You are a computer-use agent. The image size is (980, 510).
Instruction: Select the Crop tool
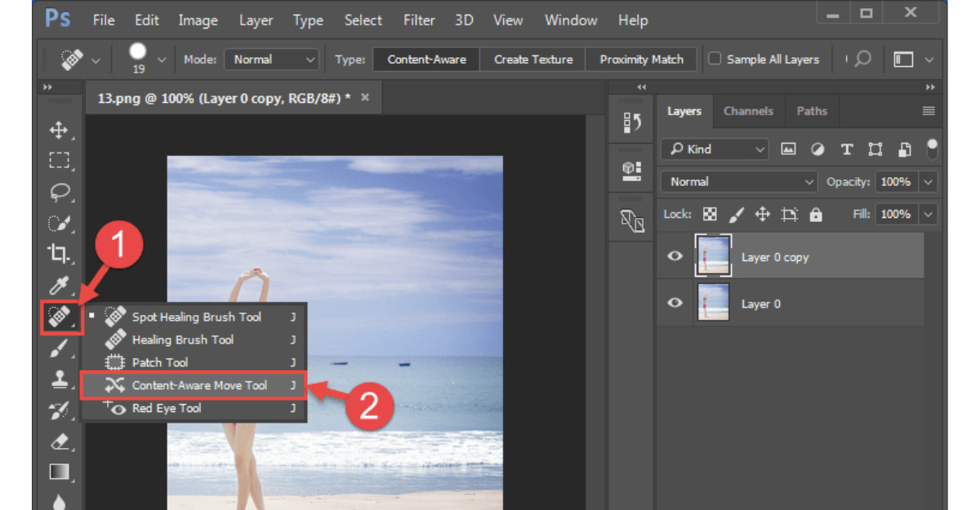click(x=60, y=253)
